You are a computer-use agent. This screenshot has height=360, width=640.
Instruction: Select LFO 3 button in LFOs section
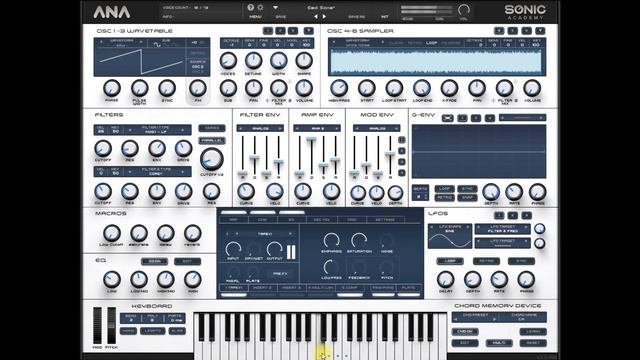tap(527, 215)
